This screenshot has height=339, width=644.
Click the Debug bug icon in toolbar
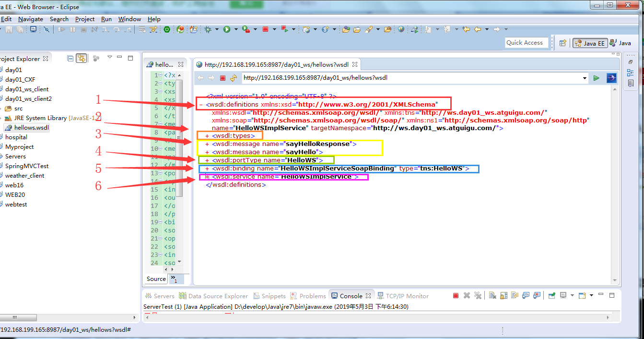tap(208, 29)
